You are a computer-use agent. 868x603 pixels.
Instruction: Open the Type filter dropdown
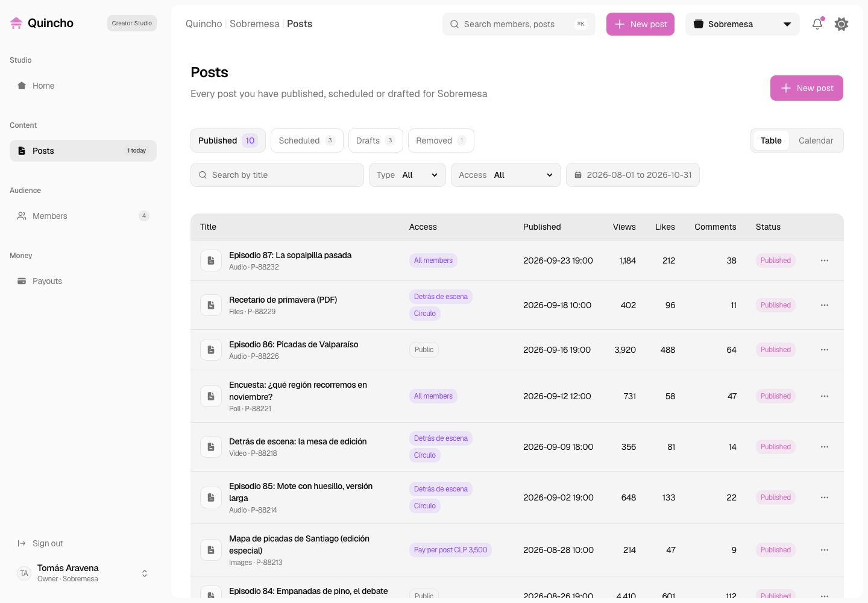407,175
